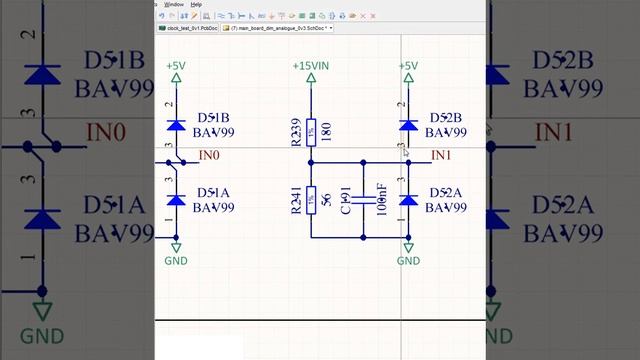The image size is (640, 360).
Task: Select the Place Signal Harness tool
Action: coord(242,16)
